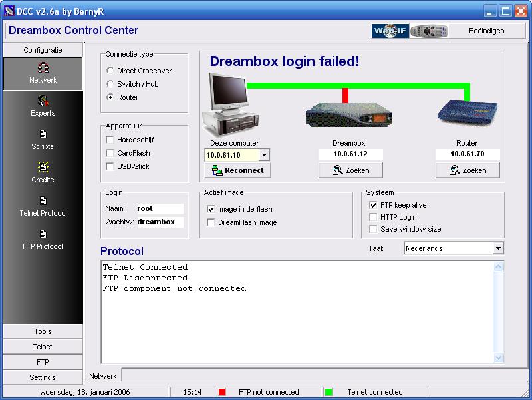Select Router connection type
This screenshot has width=532, height=400.
(x=110, y=97)
